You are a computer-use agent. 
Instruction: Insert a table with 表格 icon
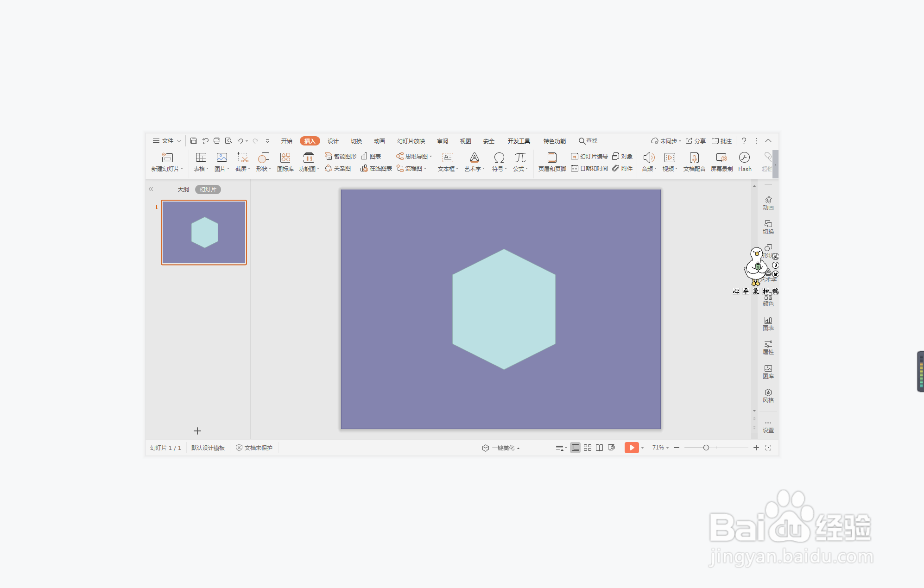(201, 162)
